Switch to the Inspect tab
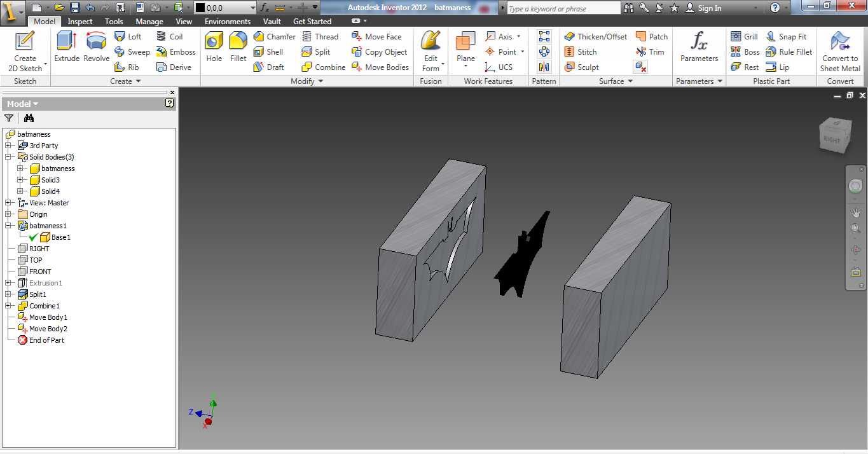 click(x=80, y=21)
